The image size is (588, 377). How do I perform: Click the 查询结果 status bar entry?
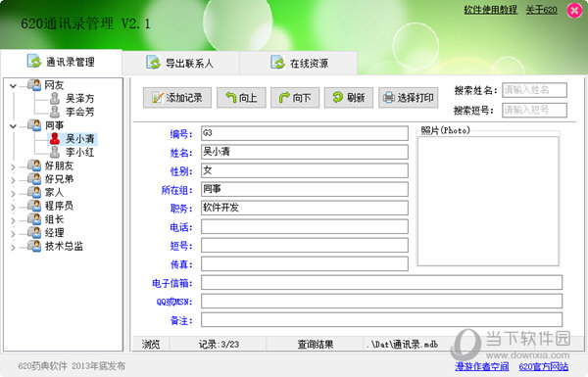[315, 344]
